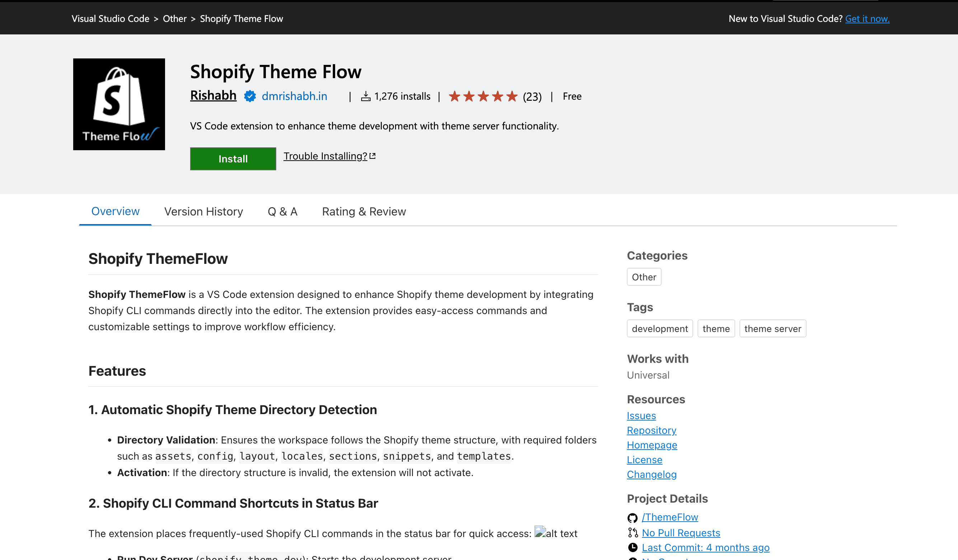Click the (23) ratings count
Screen dimensions: 958x560
click(532, 96)
